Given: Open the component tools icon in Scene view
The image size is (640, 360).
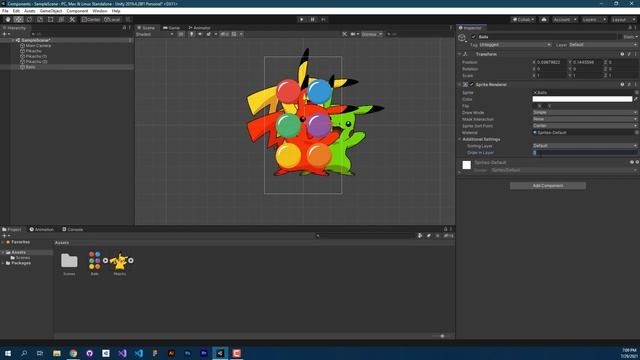Looking at the screenshot, I should tap(345, 34).
